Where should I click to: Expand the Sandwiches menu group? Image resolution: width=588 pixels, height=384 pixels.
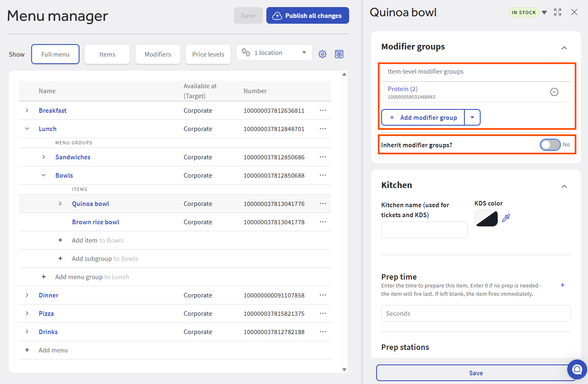pyautogui.click(x=44, y=157)
